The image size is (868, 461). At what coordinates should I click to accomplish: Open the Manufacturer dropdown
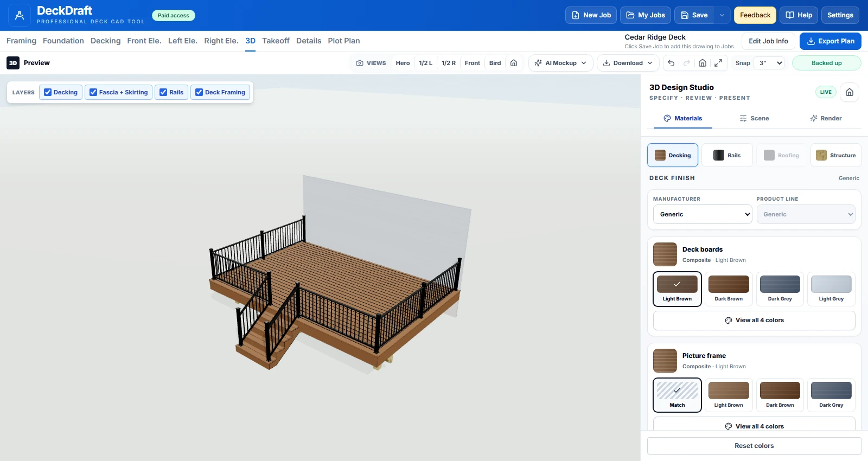click(x=703, y=214)
